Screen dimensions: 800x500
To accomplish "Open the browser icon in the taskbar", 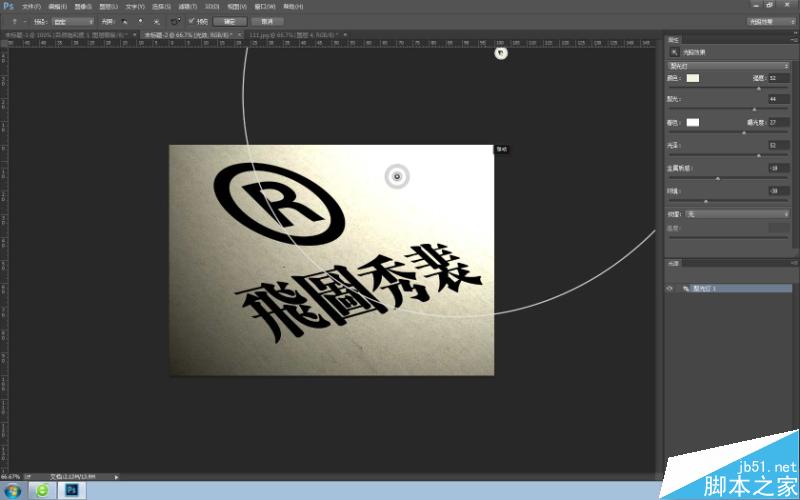I will (x=42, y=490).
